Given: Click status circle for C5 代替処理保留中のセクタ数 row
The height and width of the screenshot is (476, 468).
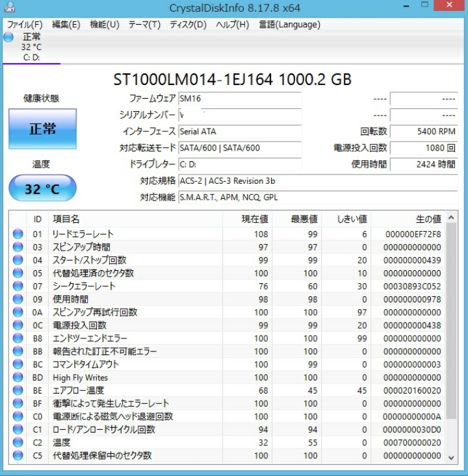Looking at the screenshot, I should [x=18, y=456].
